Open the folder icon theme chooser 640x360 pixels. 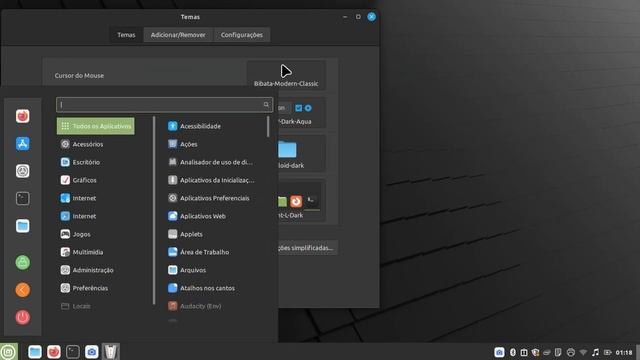[302, 153]
